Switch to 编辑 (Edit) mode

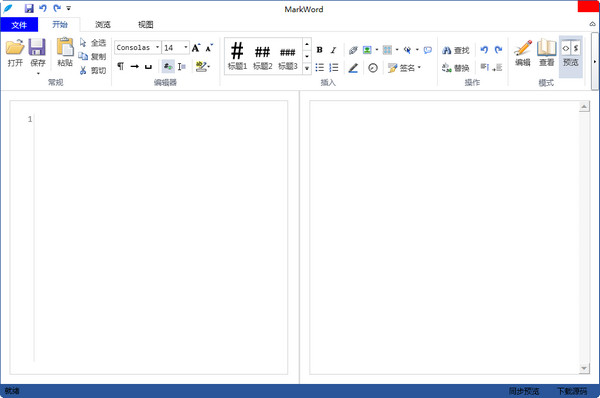(x=523, y=53)
